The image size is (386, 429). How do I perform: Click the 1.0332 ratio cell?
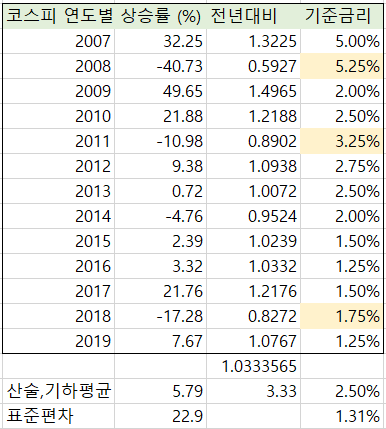(x=253, y=266)
